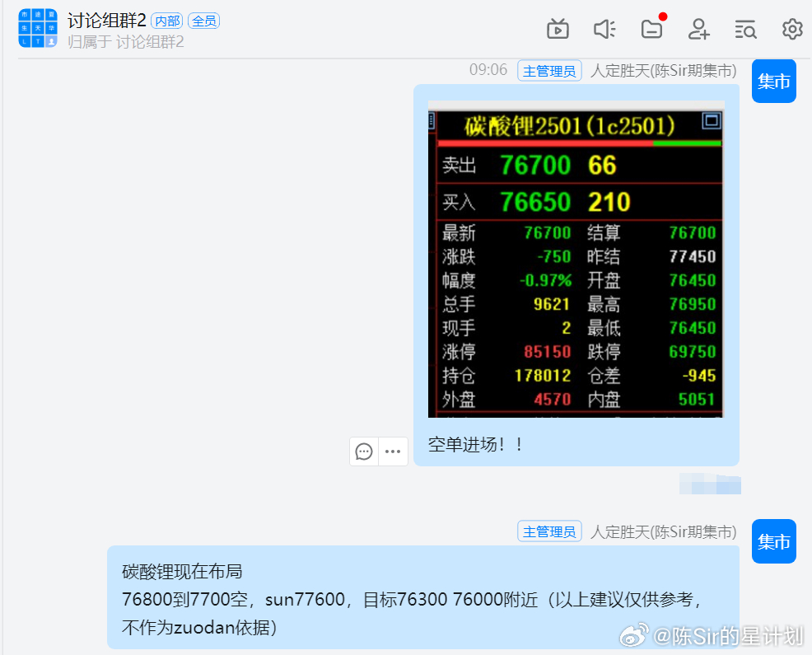This screenshot has width=812, height=655.
Task: Click the speaker announcement icon
Action: [604, 30]
